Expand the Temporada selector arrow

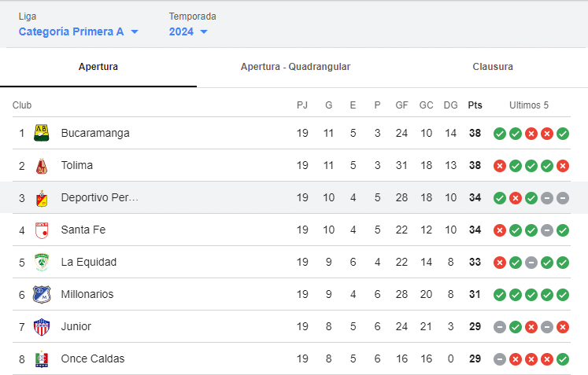point(204,32)
